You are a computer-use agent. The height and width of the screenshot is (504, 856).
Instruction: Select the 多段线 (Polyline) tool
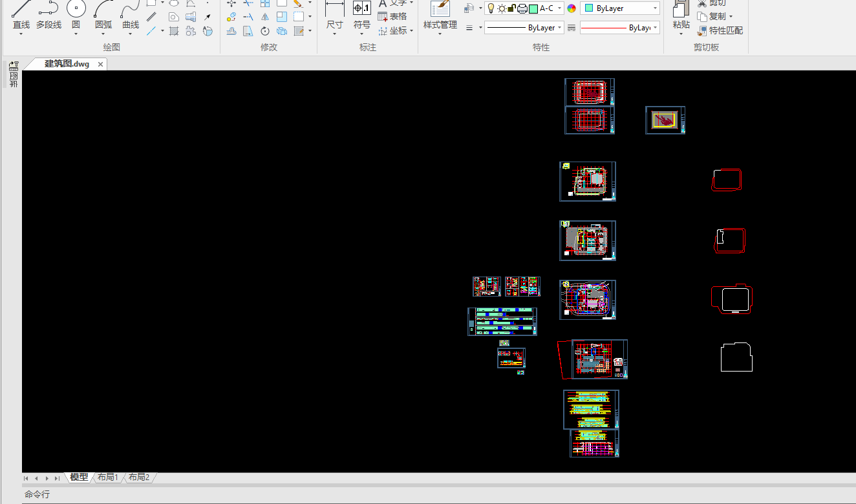[x=48, y=16]
